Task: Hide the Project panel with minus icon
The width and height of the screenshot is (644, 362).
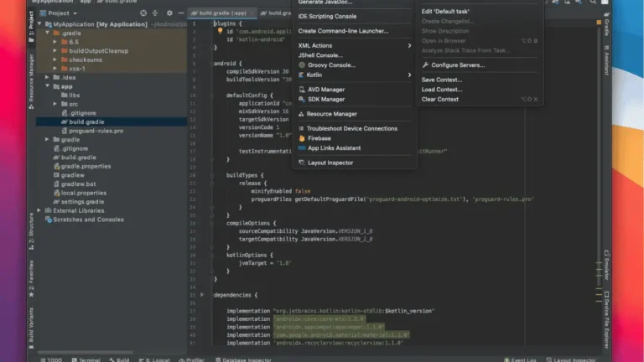Action: (181, 13)
